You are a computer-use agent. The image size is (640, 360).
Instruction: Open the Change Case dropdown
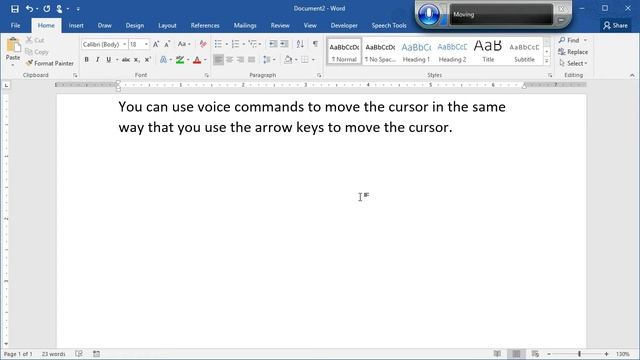[184, 44]
